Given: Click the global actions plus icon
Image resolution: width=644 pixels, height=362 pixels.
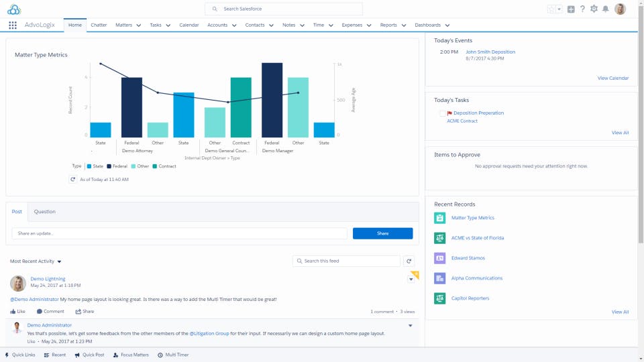Looking at the screenshot, I should (571, 9).
